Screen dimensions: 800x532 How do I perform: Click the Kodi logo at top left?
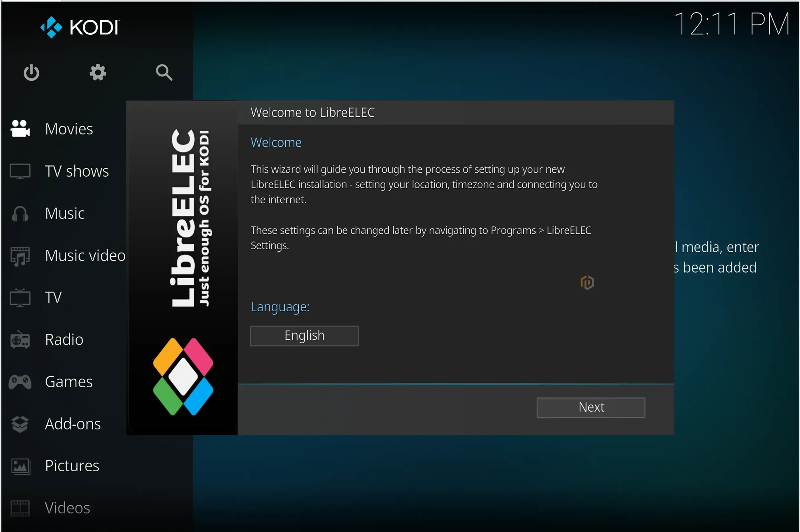coord(80,27)
